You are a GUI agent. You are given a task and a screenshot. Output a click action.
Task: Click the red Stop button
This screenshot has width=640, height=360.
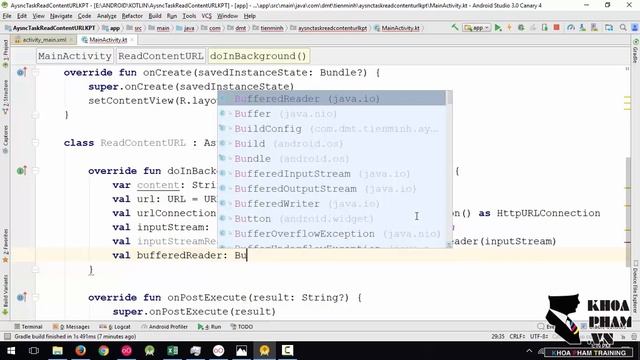tap(556, 28)
